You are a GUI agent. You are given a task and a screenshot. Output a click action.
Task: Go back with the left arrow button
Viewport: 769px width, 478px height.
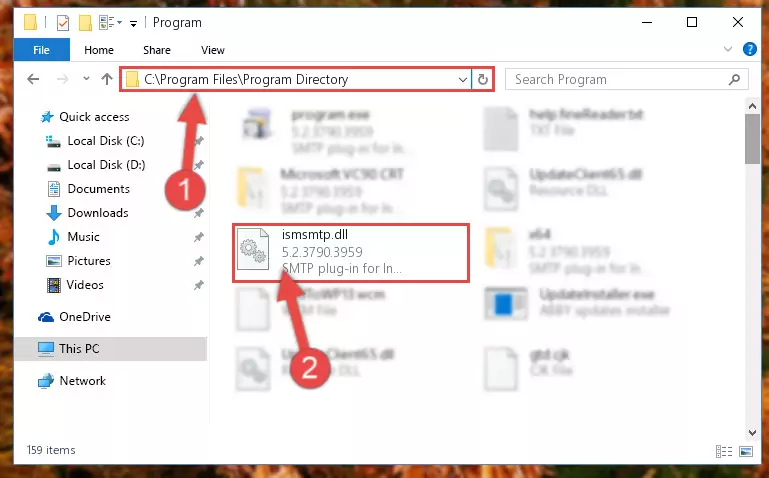pyautogui.click(x=33, y=79)
